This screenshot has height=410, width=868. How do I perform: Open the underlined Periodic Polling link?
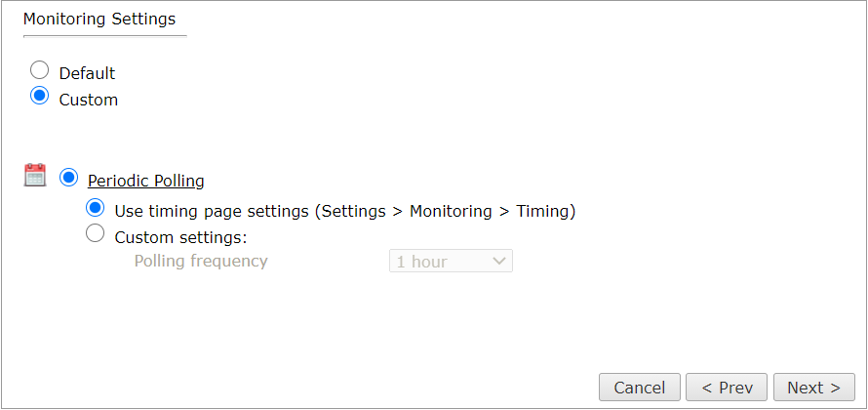pyautogui.click(x=146, y=182)
